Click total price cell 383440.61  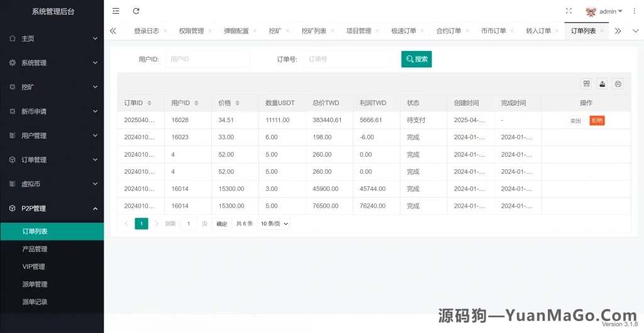click(x=330, y=120)
